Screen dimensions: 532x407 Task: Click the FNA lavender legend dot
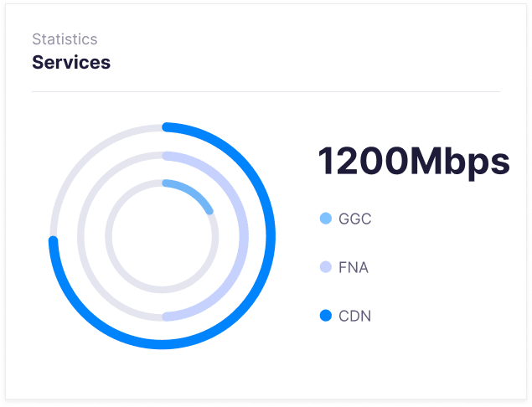click(327, 268)
